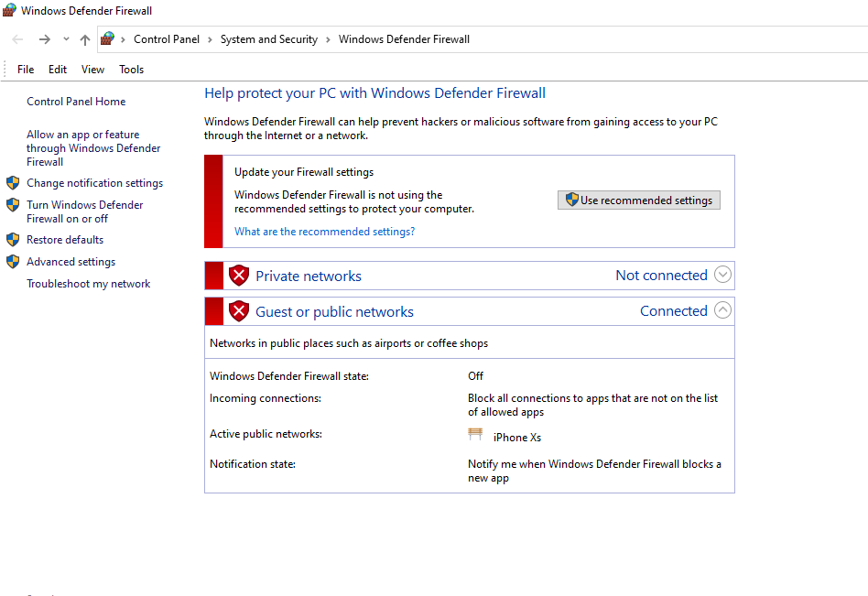Open the View menu

[x=92, y=70]
